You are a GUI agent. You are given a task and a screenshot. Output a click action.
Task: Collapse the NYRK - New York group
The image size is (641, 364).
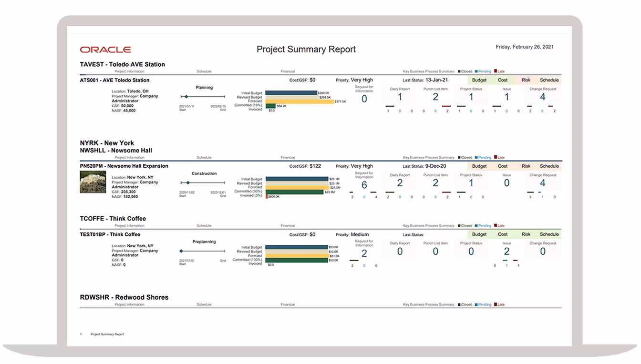click(107, 142)
